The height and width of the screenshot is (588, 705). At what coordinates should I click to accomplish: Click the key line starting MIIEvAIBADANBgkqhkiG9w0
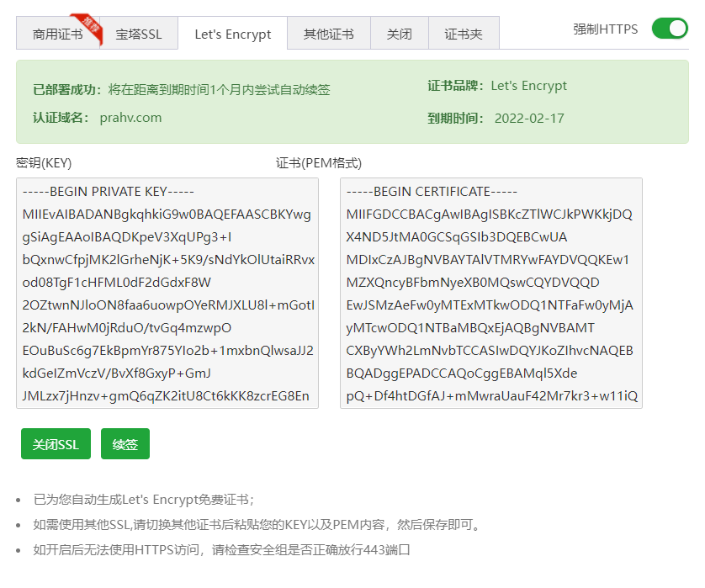167,215
